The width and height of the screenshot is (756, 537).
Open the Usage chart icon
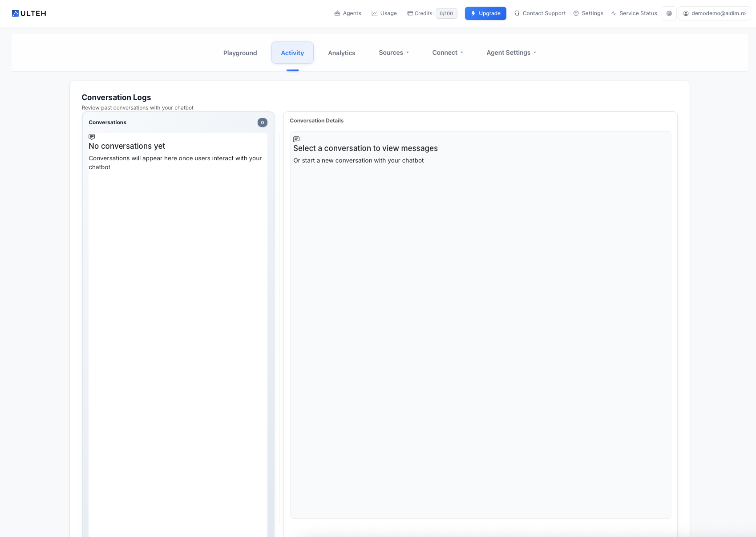click(x=374, y=13)
